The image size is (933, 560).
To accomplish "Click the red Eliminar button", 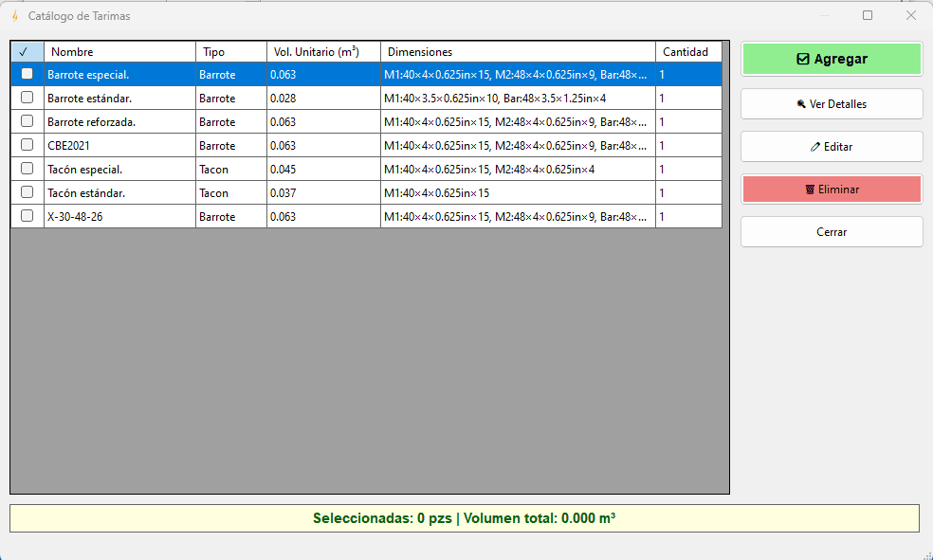I will [832, 190].
